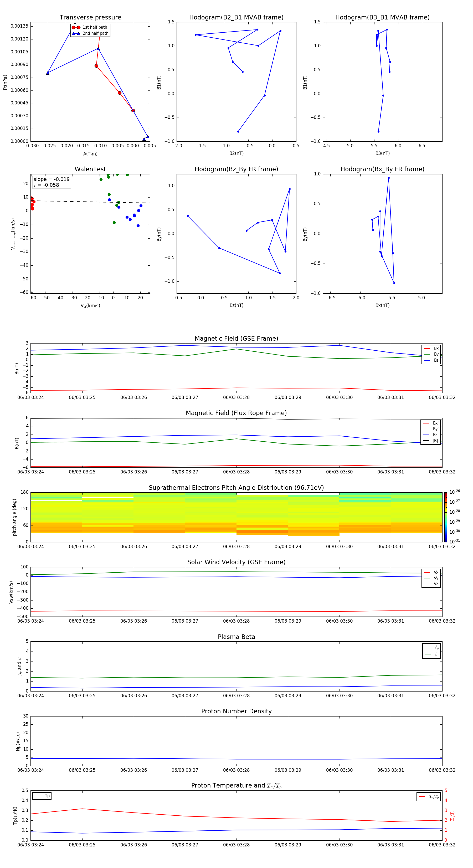Screen dimensions: 473x868
Task: Click 'Hodogram(Bz_By FR frame)' title
Action: click(236, 169)
